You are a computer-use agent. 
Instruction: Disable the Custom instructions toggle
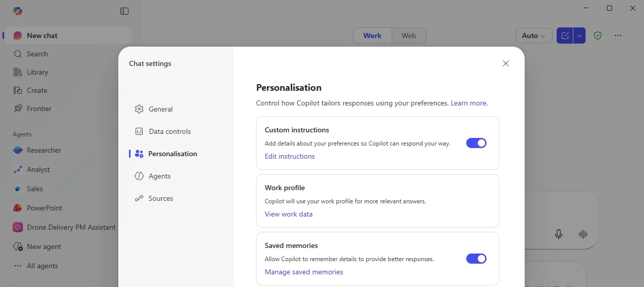[476, 143]
